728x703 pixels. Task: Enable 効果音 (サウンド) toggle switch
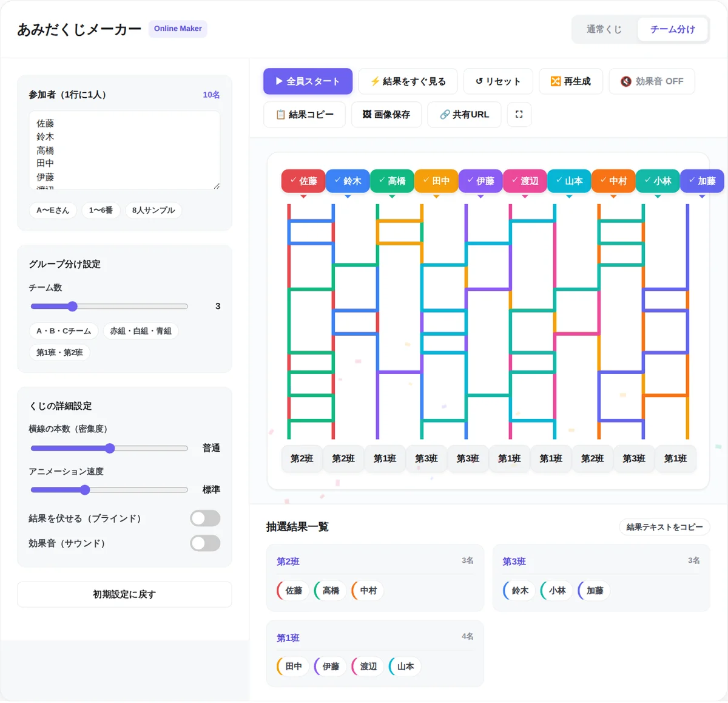coord(205,543)
